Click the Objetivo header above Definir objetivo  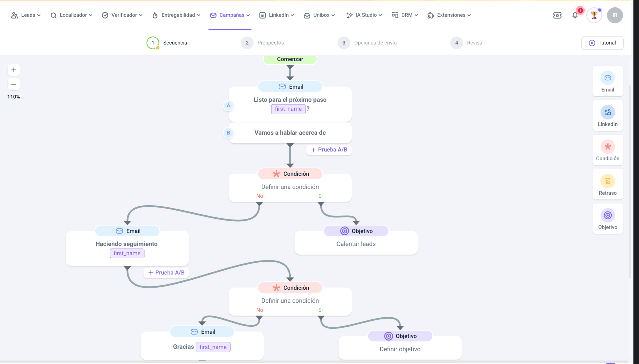[x=400, y=336]
